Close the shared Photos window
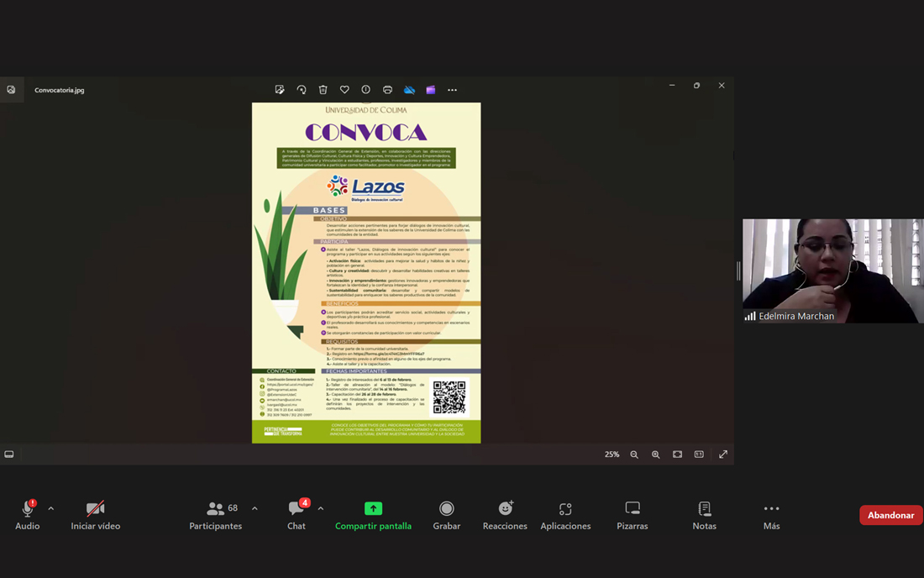The image size is (924, 578). pos(722,86)
